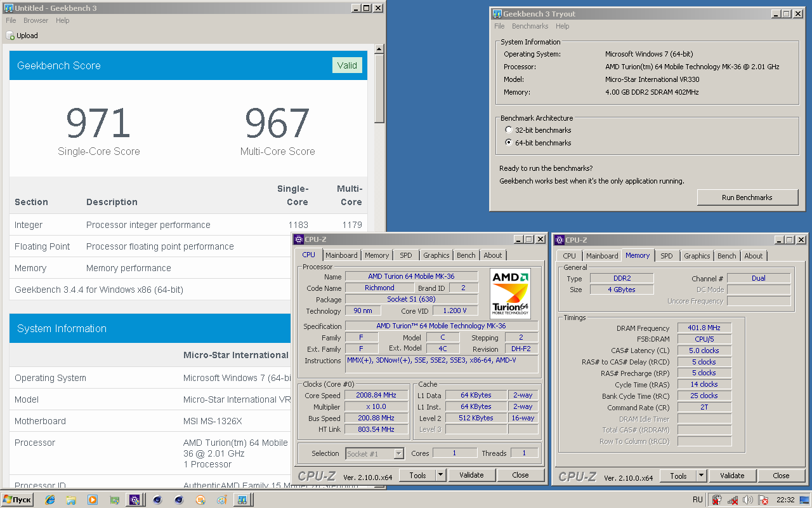Open SPD tab in left CPU-Z window

(x=406, y=255)
